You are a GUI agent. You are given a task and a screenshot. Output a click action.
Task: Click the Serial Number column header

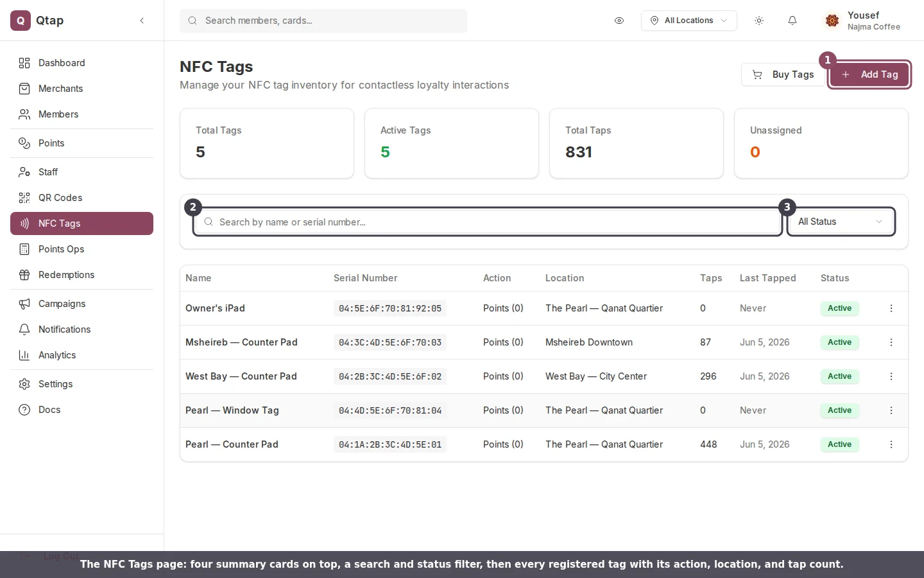pyautogui.click(x=365, y=278)
